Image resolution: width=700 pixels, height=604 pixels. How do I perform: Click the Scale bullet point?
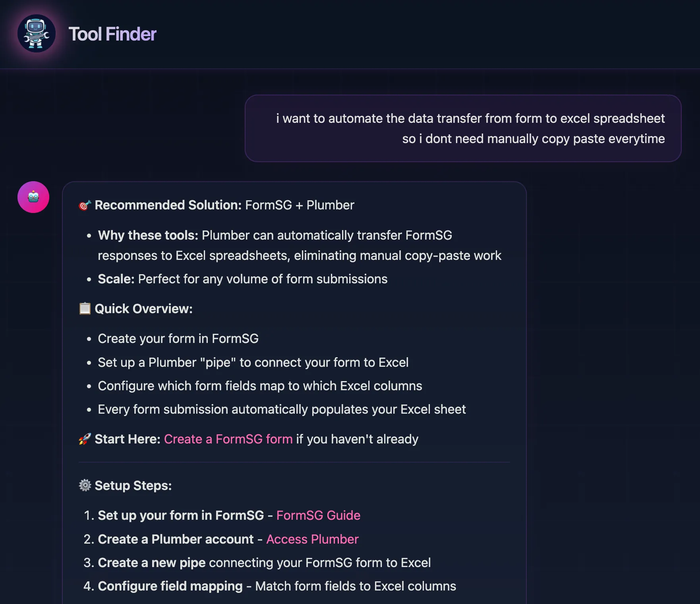click(242, 279)
